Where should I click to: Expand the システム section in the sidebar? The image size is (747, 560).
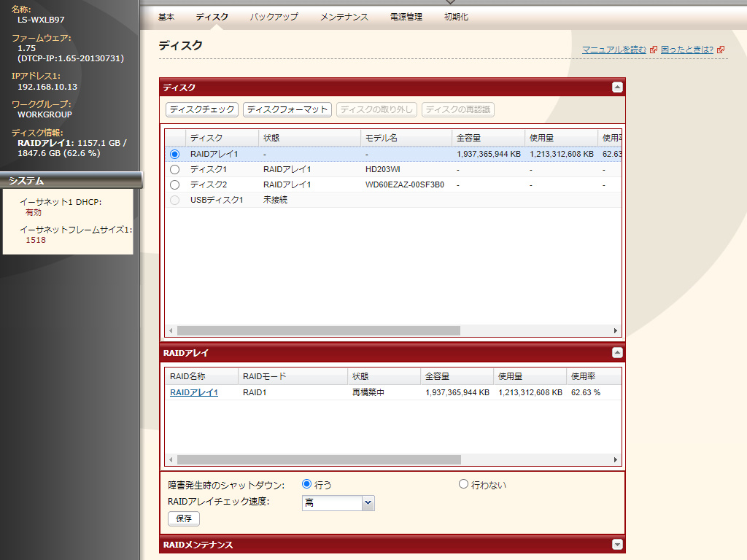click(x=70, y=181)
